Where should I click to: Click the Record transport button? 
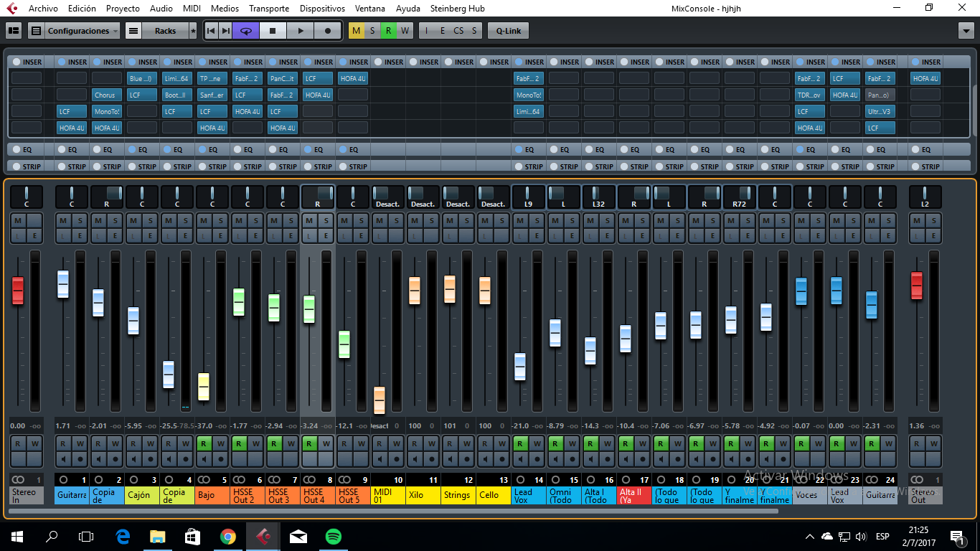(x=328, y=31)
